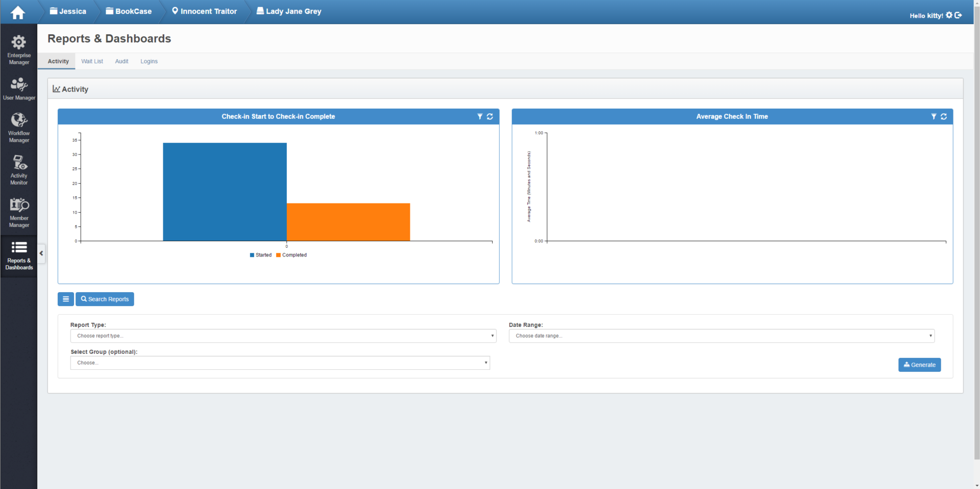This screenshot has height=489, width=980.
Task: Expand the Select Group dropdown
Action: 280,363
